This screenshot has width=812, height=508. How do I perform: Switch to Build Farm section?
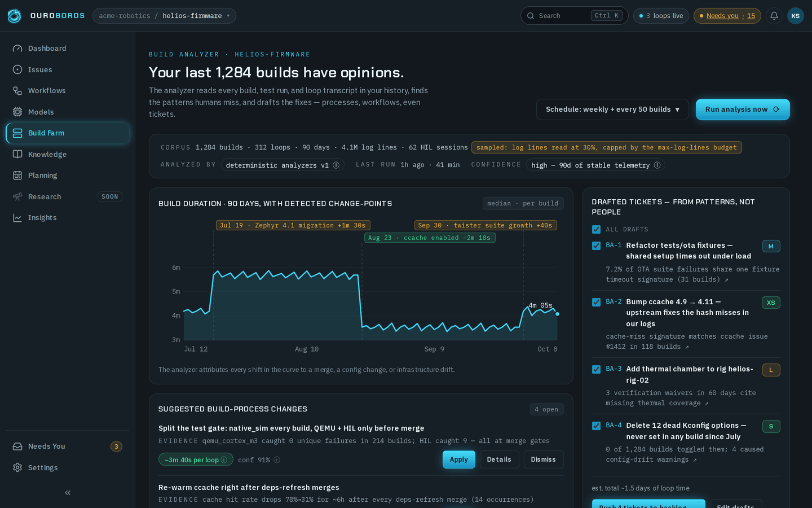pos(68,133)
